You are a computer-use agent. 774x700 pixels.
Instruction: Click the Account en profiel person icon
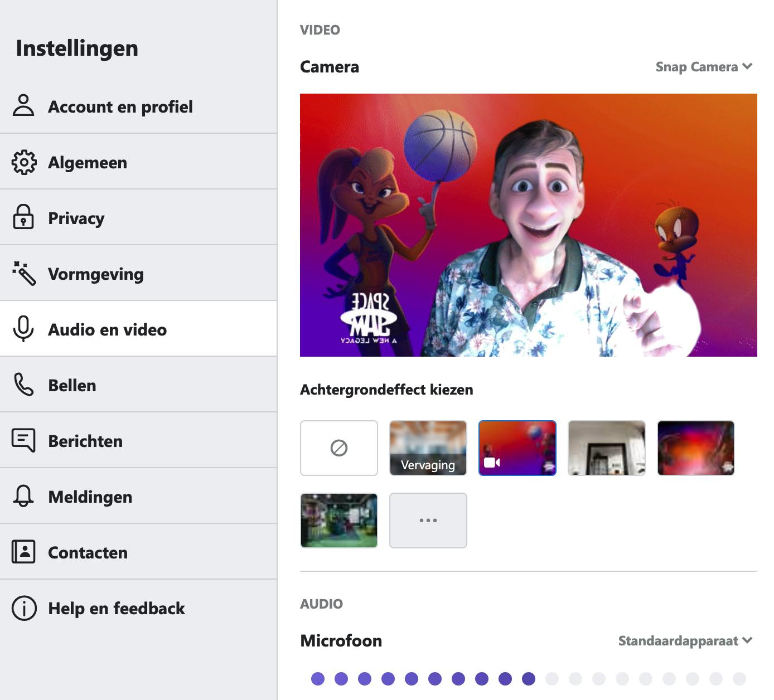23,105
